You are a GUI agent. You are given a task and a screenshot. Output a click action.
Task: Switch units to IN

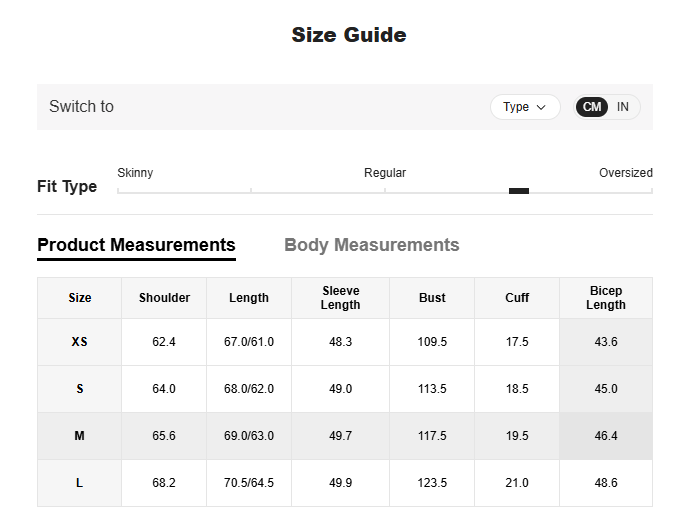click(x=623, y=107)
